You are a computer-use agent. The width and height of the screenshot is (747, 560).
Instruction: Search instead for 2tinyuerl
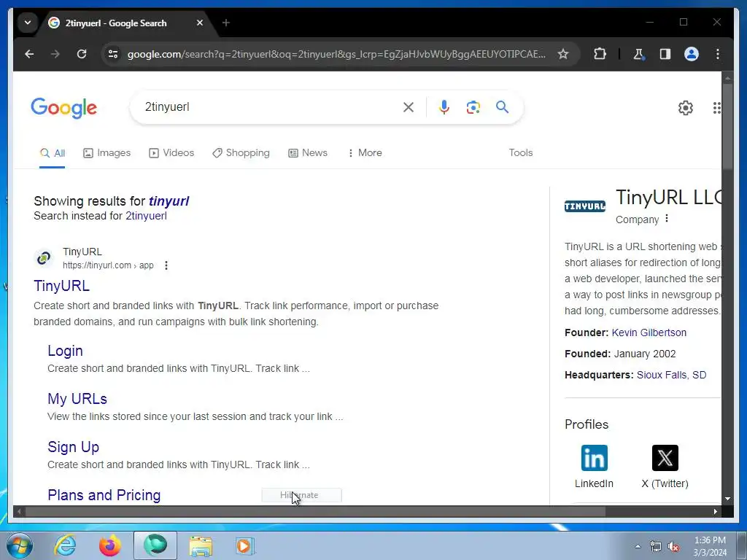coord(146,216)
